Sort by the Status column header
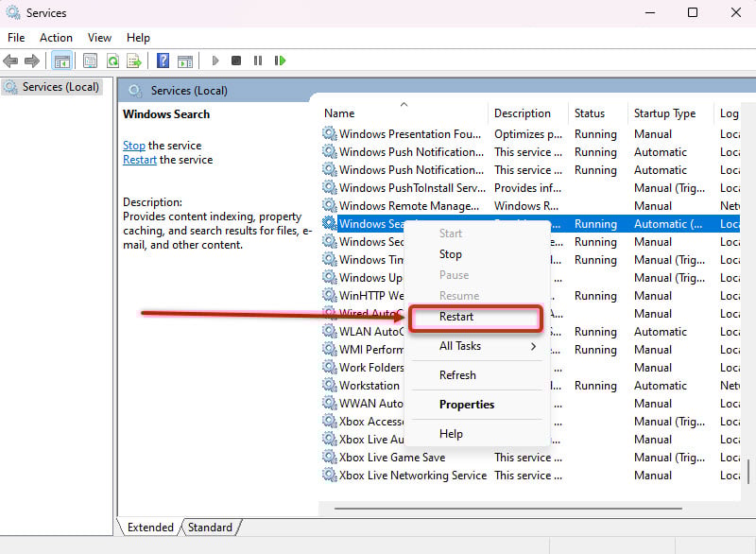Image resolution: width=756 pixels, height=554 pixels. [598, 113]
